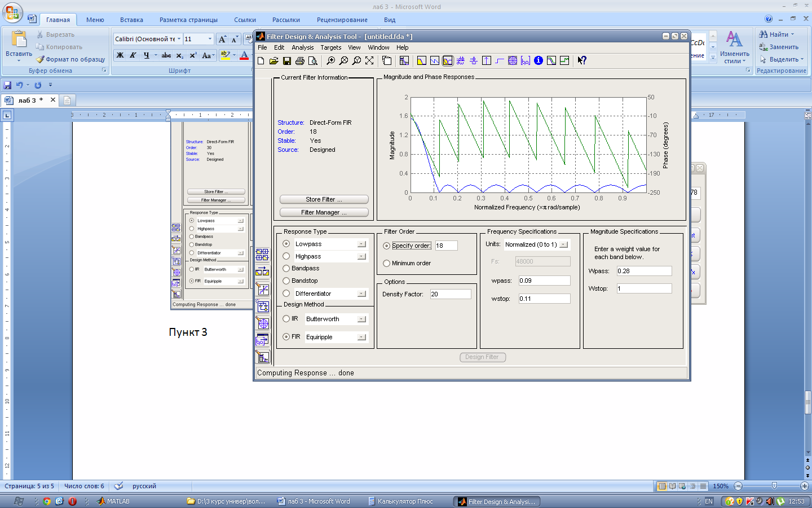Viewport: 812px width, 508px height.
Task: Open the View menu in FDATool
Action: (354, 47)
